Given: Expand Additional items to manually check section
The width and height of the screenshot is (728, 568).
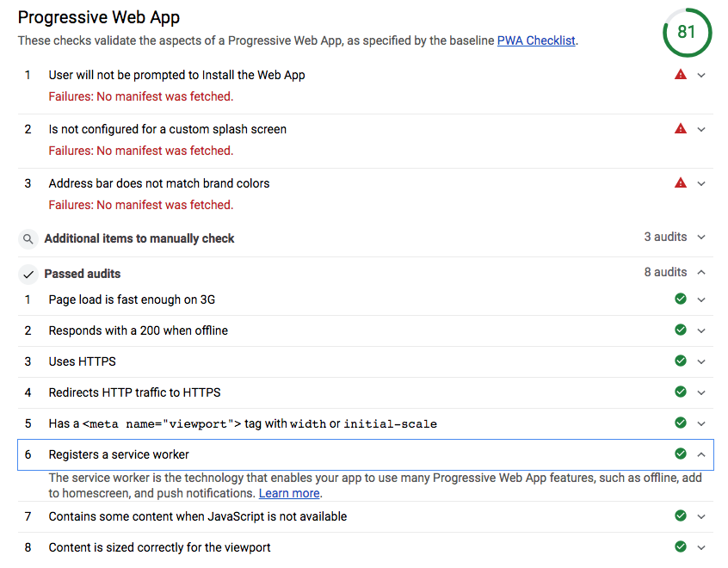Looking at the screenshot, I should pyautogui.click(x=701, y=238).
